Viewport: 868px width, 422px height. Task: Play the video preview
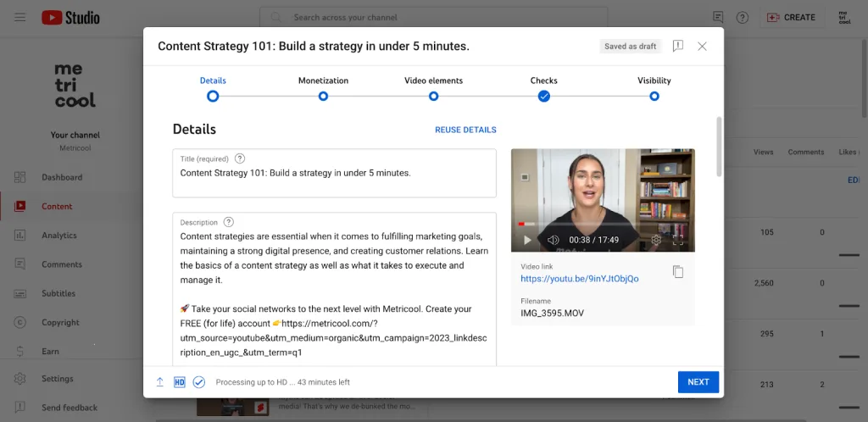coord(528,240)
